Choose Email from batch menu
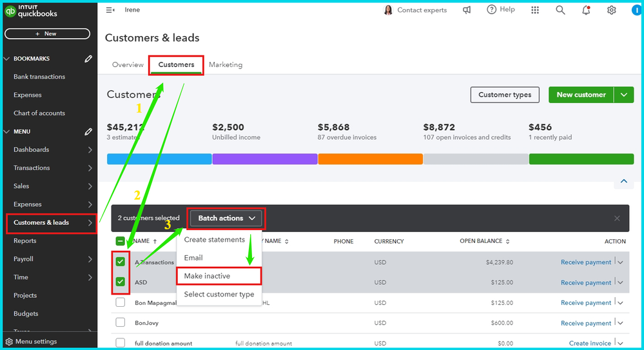The image size is (644, 350). coord(219,258)
